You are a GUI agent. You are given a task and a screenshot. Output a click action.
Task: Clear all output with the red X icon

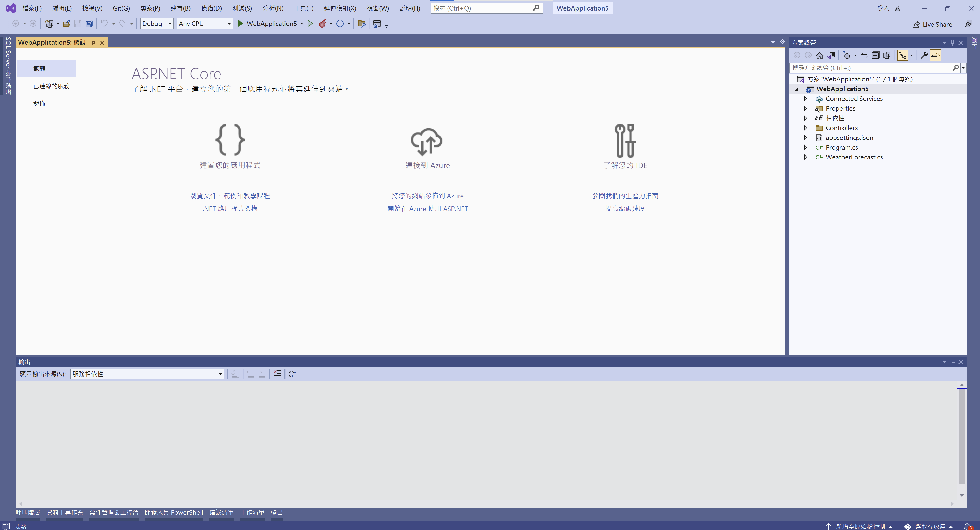(277, 374)
